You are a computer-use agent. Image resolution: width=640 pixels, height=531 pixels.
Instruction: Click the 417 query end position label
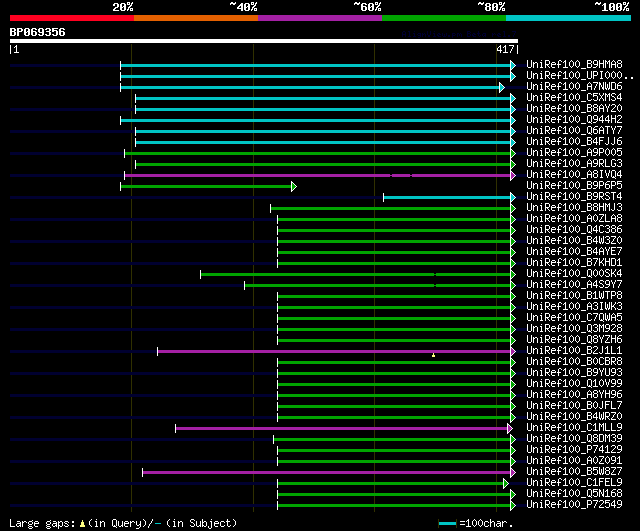pyautogui.click(x=505, y=49)
